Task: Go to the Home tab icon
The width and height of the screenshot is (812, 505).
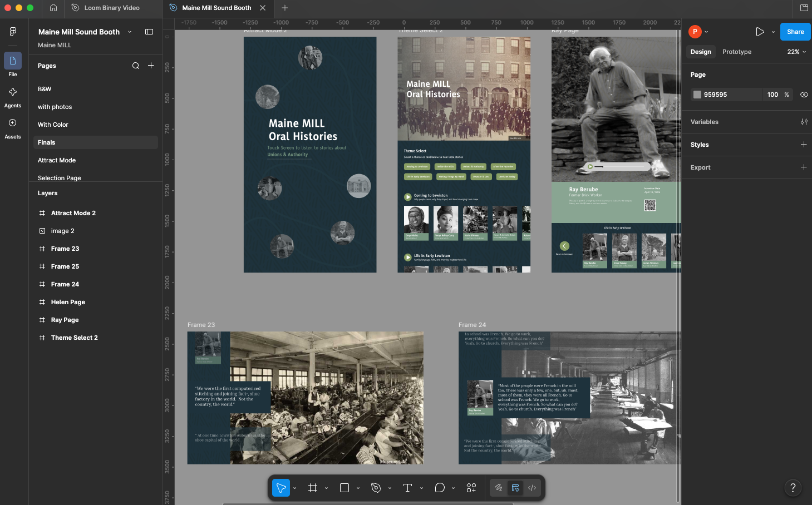Action: tap(53, 8)
